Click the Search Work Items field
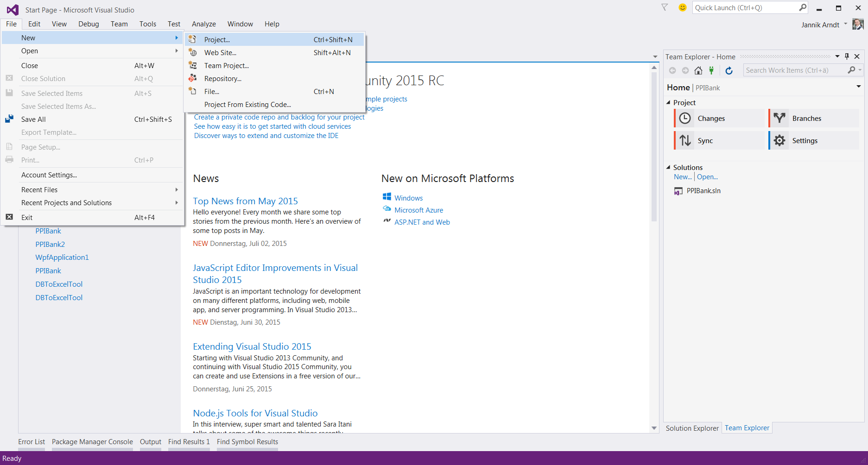The height and width of the screenshot is (465, 868). tap(794, 70)
